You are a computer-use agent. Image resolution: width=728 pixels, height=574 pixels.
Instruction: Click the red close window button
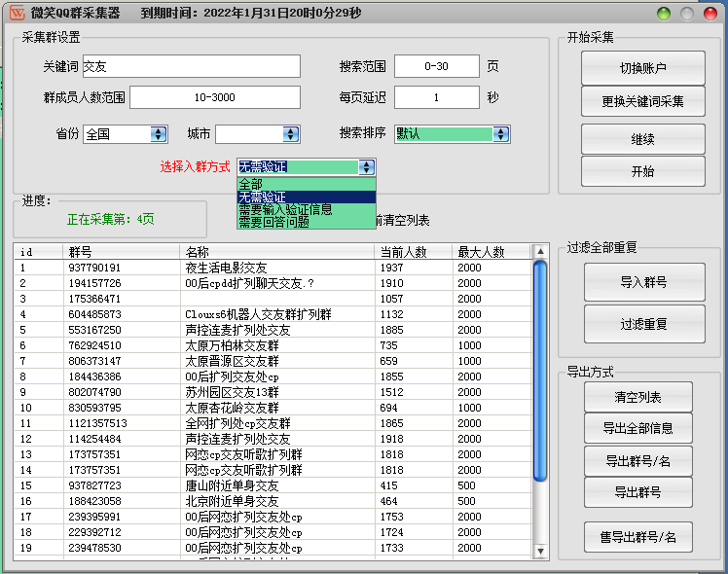coord(710,14)
